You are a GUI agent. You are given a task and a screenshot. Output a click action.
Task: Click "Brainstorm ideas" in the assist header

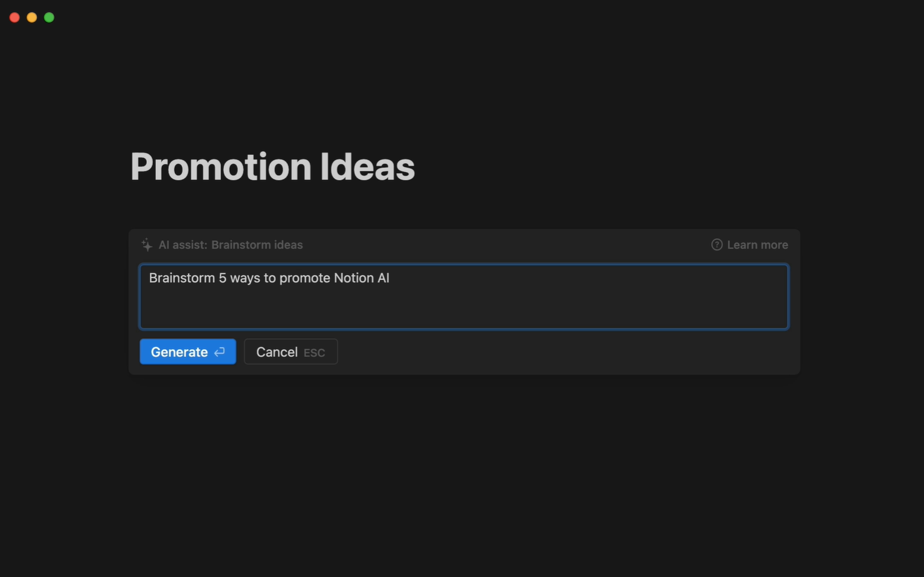(x=257, y=244)
